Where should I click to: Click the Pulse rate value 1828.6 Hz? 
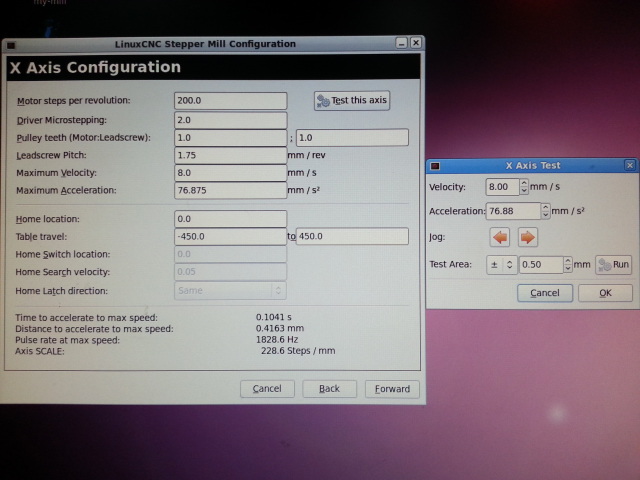click(277, 340)
